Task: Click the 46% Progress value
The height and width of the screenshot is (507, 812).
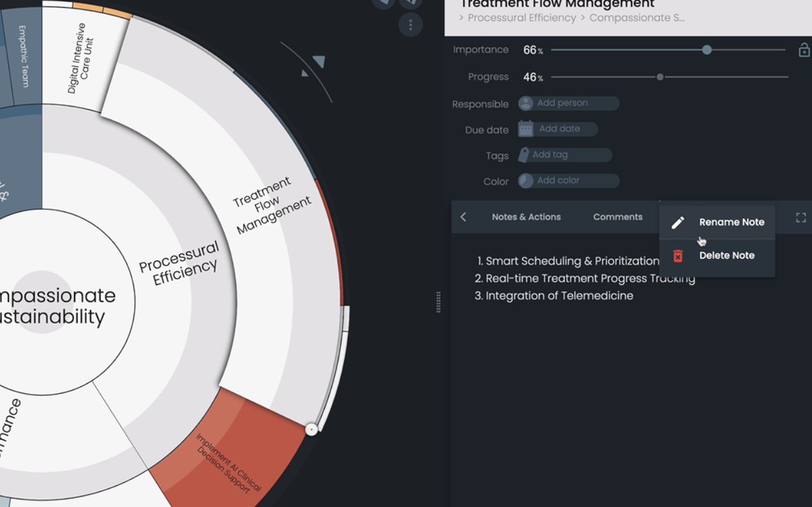Action: (533, 77)
